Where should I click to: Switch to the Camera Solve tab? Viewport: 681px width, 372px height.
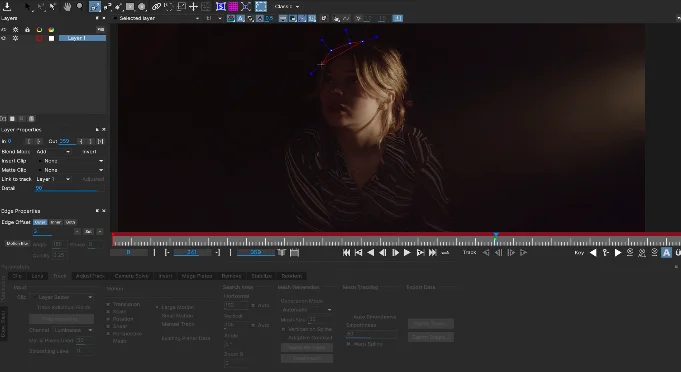[x=132, y=276]
